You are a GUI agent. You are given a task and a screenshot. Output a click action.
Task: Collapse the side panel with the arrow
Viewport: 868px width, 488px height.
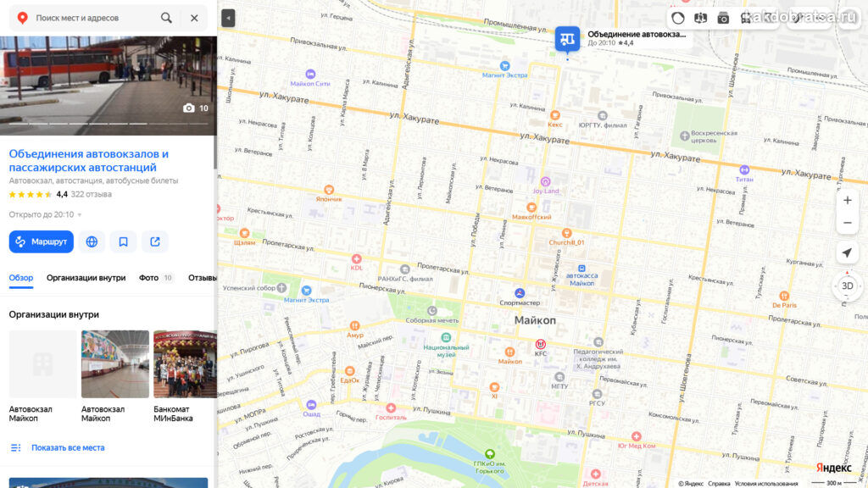tap(228, 18)
